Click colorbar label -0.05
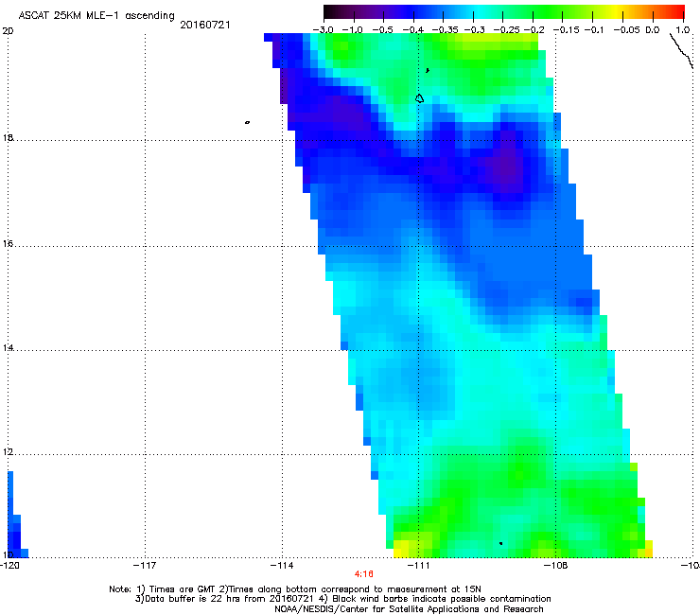 [626, 30]
